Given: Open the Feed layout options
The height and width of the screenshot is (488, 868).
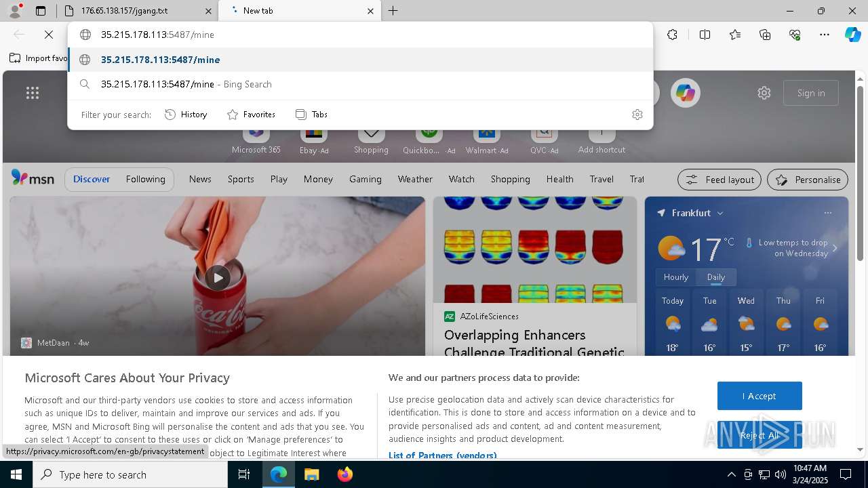Looking at the screenshot, I should pos(719,180).
